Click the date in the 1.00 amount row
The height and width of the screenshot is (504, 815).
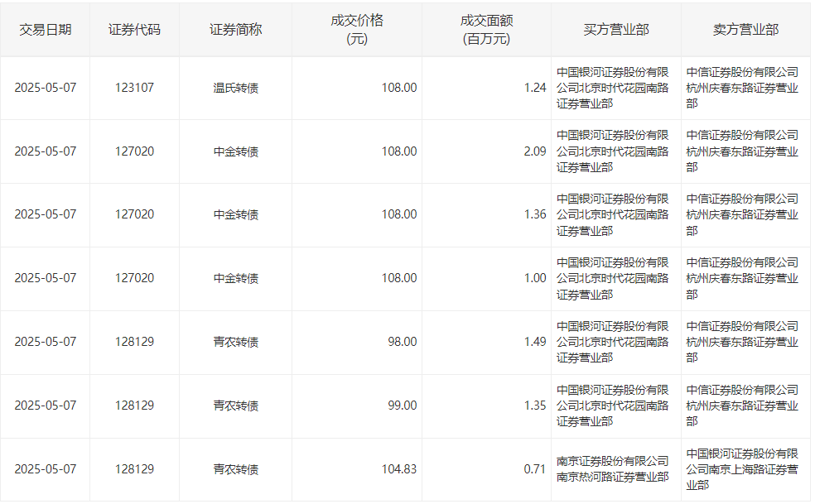pos(46,278)
